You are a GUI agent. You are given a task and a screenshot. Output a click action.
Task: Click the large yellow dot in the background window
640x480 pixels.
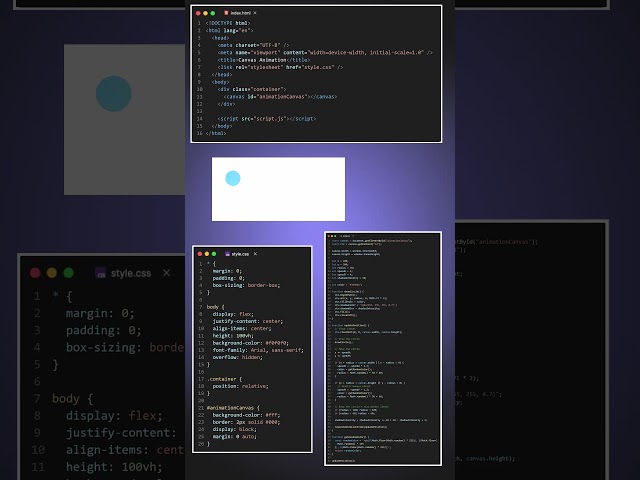(x=52, y=273)
